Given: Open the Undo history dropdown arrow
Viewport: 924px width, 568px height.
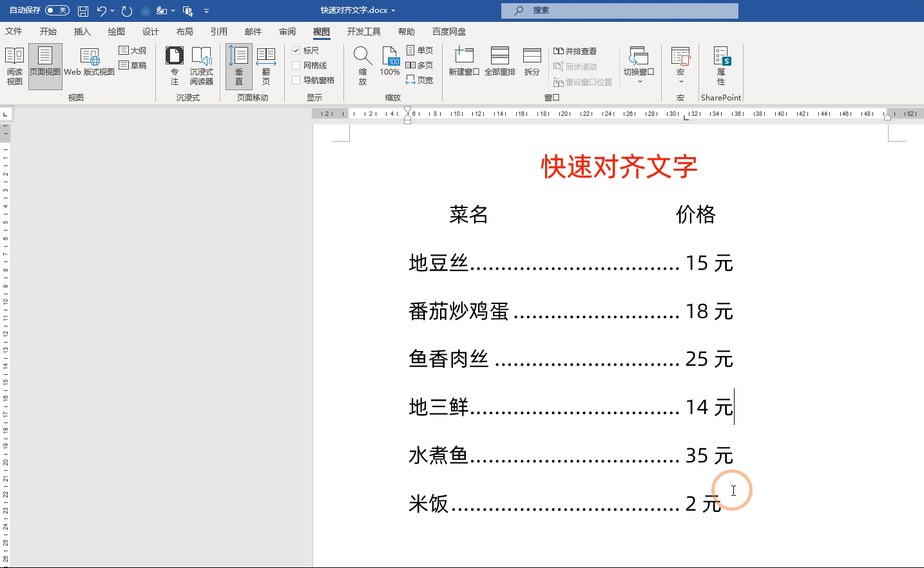Looking at the screenshot, I should pos(113,11).
